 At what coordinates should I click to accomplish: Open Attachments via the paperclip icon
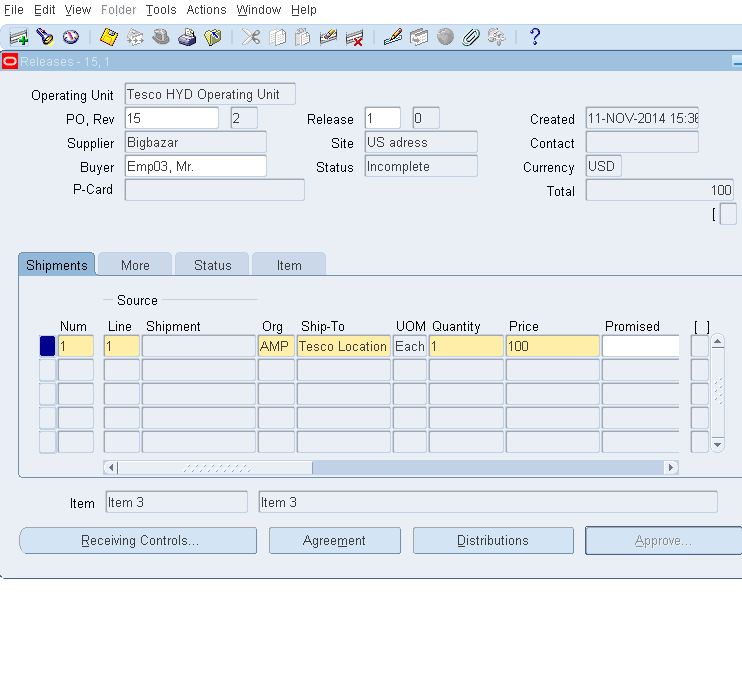pyautogui.click(x=471, y=37)
